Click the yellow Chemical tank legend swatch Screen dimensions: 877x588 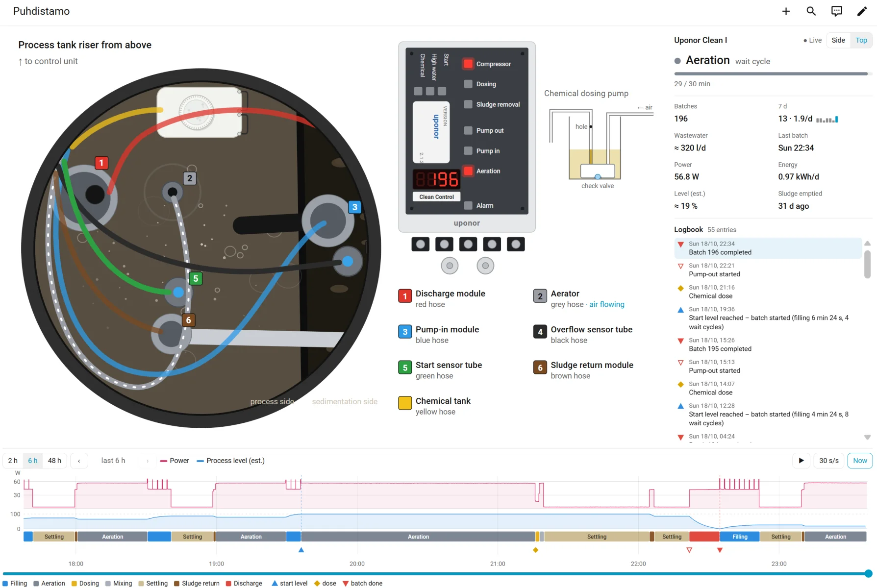[x=405, y=403]
